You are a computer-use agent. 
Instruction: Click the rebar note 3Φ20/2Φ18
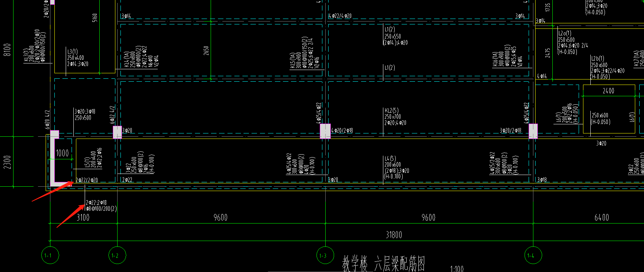pyautogui.click(x=511, y=130)
